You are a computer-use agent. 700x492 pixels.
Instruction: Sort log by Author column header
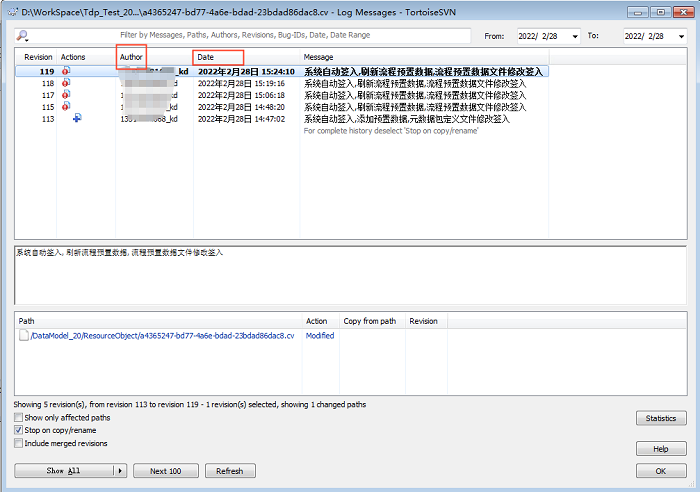click(132, 57)
